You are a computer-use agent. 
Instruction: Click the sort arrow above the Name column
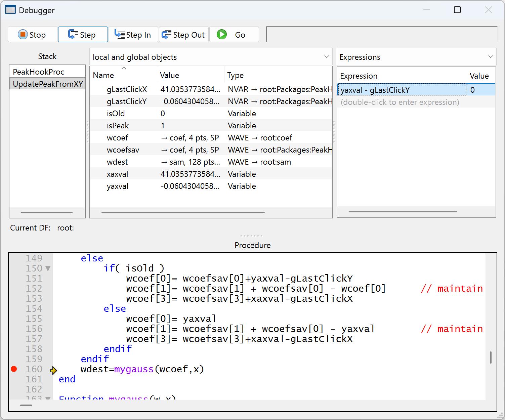click(x=124, y=68)
